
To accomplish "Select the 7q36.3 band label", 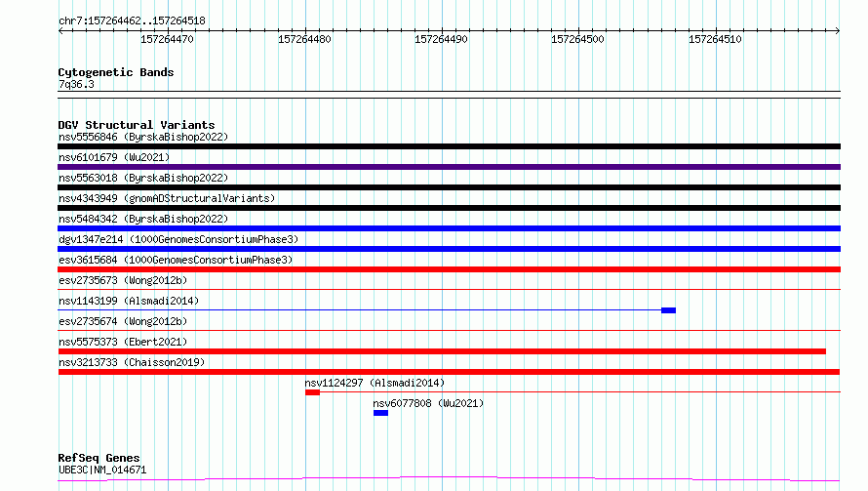I will click(76, 84).
